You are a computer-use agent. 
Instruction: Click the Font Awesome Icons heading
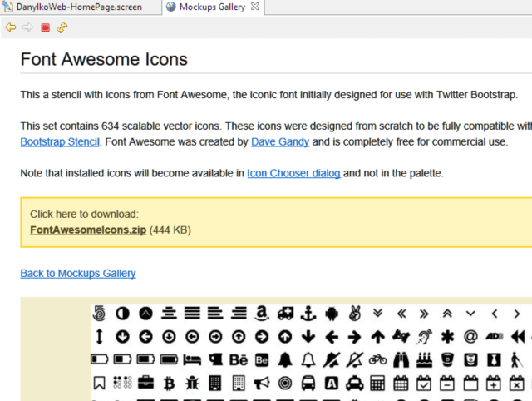point(104,59)
